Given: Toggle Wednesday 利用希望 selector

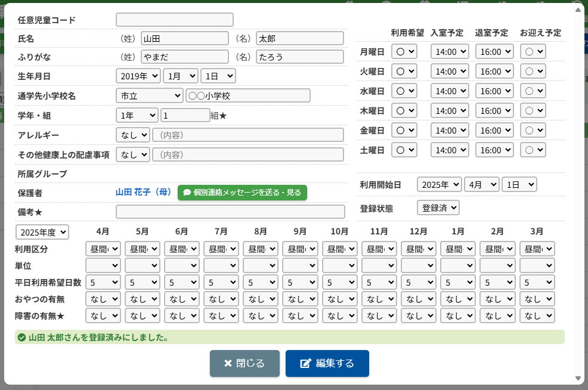Looking at the screenshot, I should pos(404,91).
